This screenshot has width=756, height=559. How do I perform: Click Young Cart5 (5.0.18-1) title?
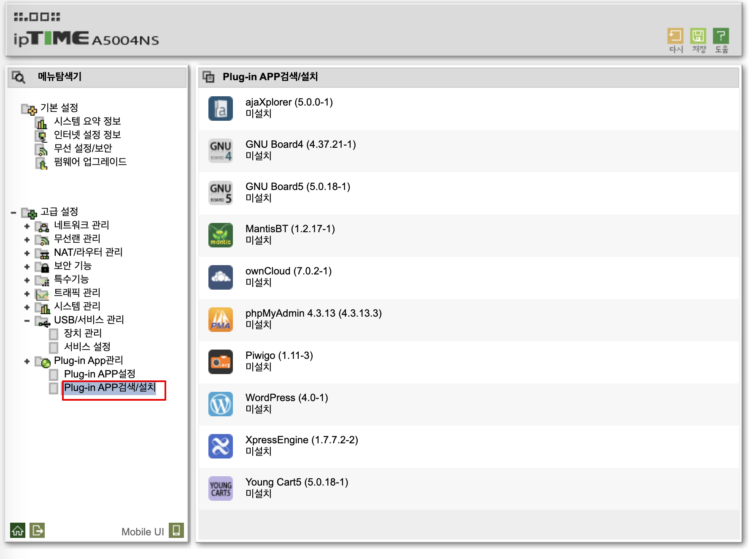click(x=297, y=482)
